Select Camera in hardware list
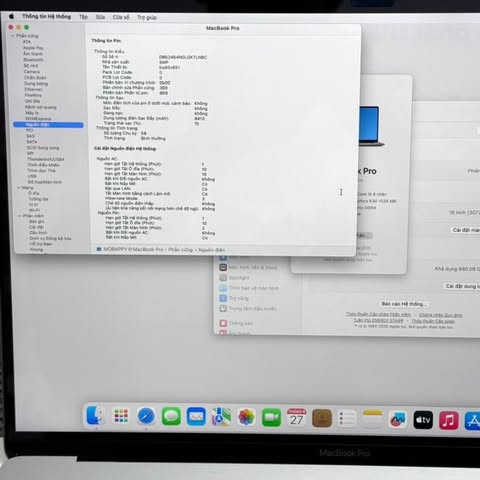The width and height of the screenshot is (480, 480). click(32, 72)
